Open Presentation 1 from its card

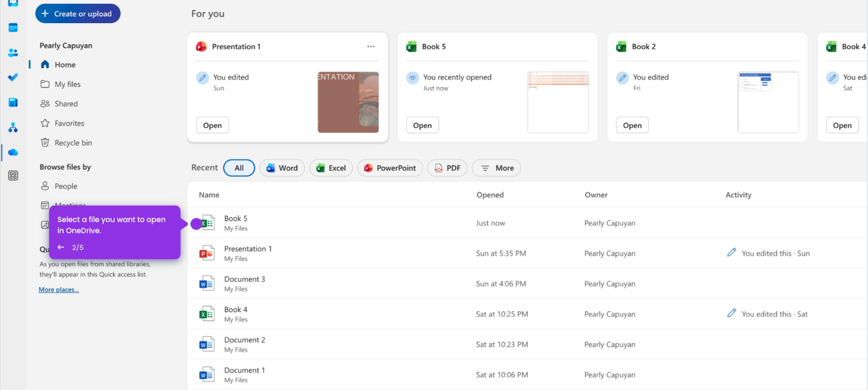click(213, 125)
